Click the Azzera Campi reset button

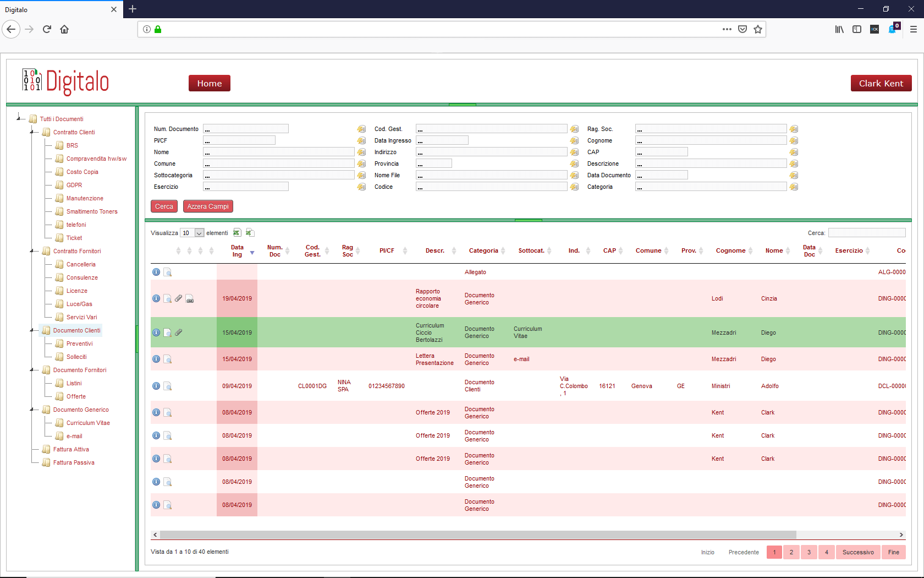208,206
